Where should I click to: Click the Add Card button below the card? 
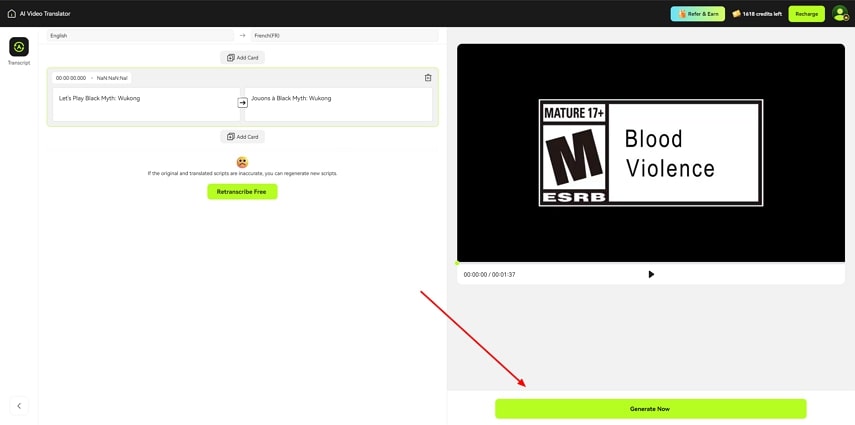tap(242, 136)
